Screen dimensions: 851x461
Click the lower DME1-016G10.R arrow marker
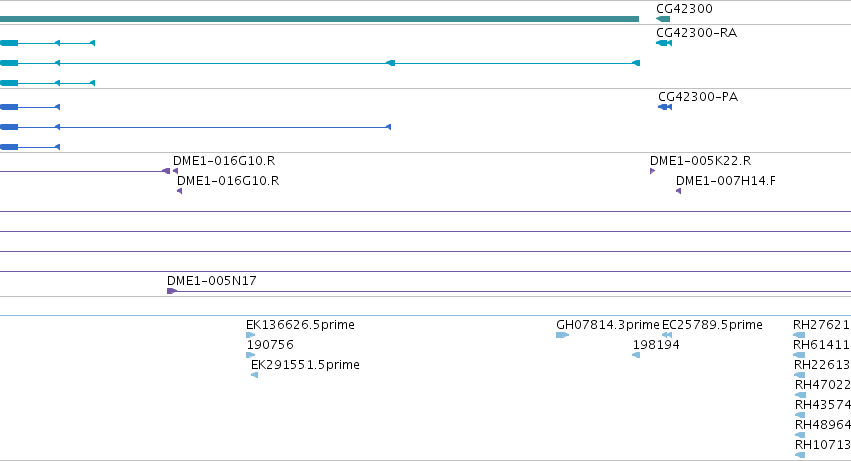[x=179, y=191]
